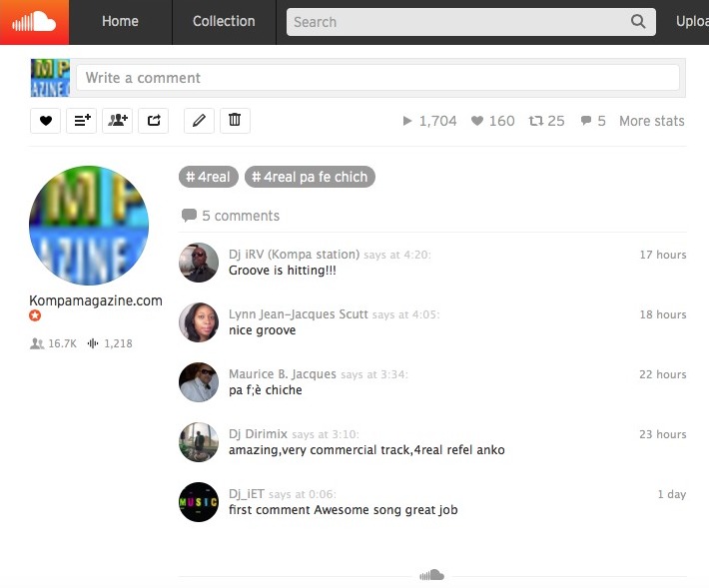Click your avatar beside comment box
Viewport: 709px width, 588px height.
tap(50, 78)
